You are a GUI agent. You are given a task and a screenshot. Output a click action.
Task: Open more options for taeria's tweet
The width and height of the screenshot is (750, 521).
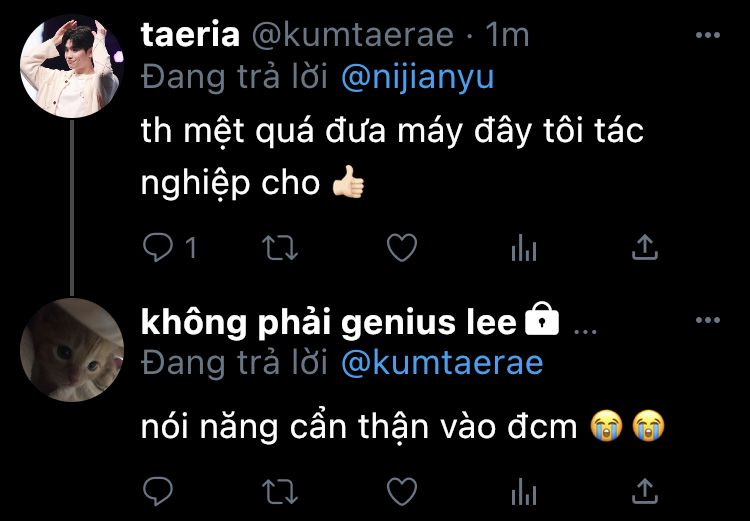coord(708,35)
